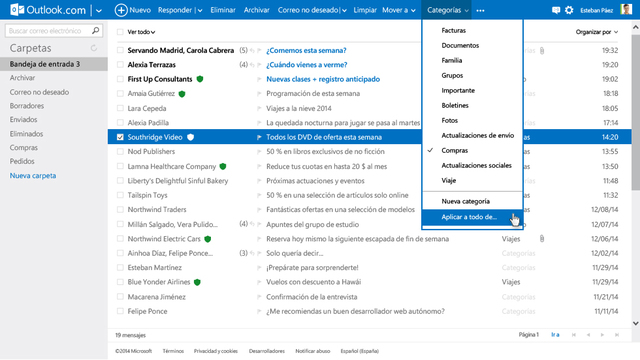This screenshot has width=640, height=360.
Task: Expand the Correo no deseado dropdown arrow
Action: pos(344,11)
